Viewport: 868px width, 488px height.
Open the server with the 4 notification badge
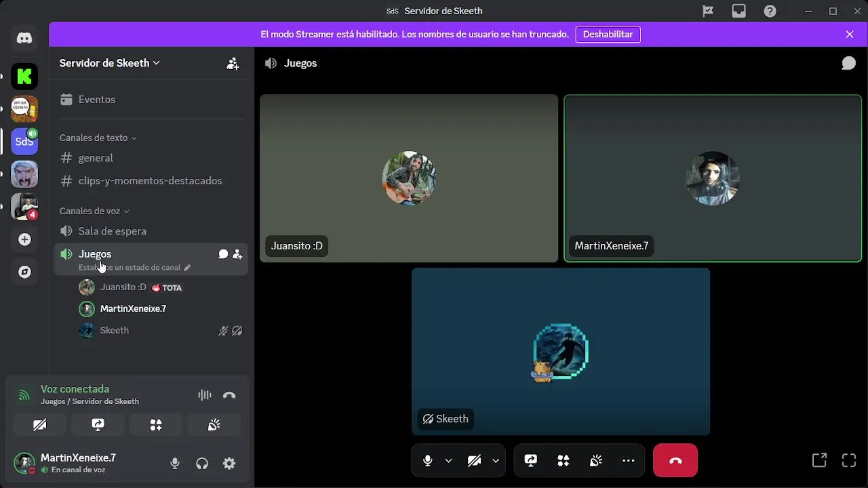(24, 207)
